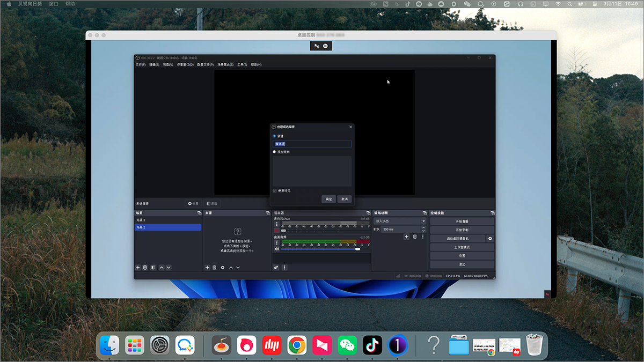Open the scene filters icon

(153, 268)
